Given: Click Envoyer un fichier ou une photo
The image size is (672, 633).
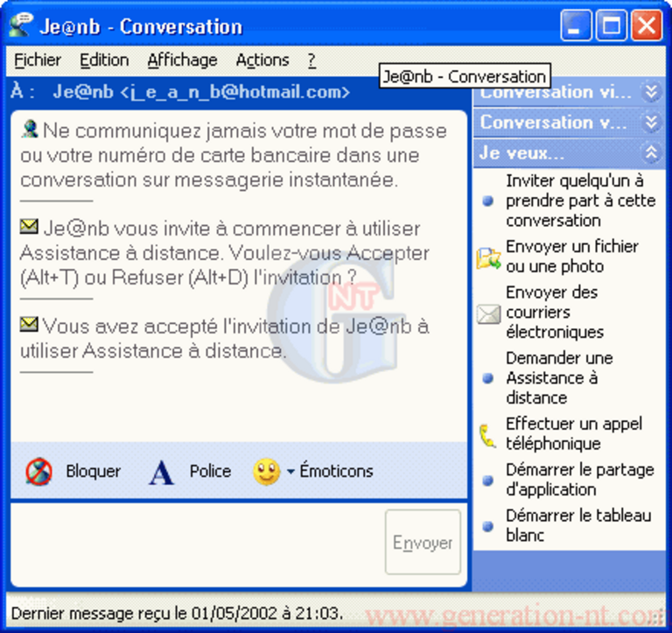Looking at the screenshot, I should [x=572, y=257].
